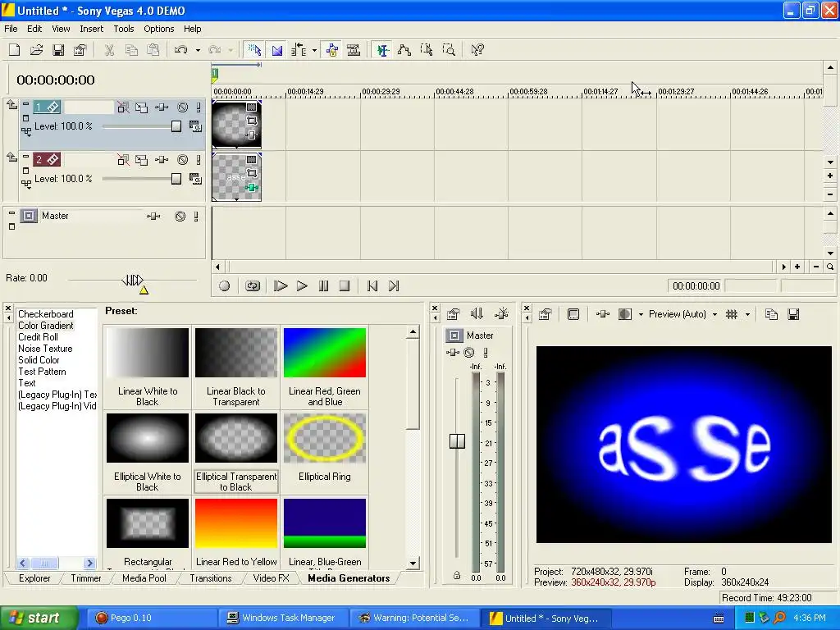Screen dimensions: 840x630
Task: Select Color Gradient generator
Action: point(46,326)
